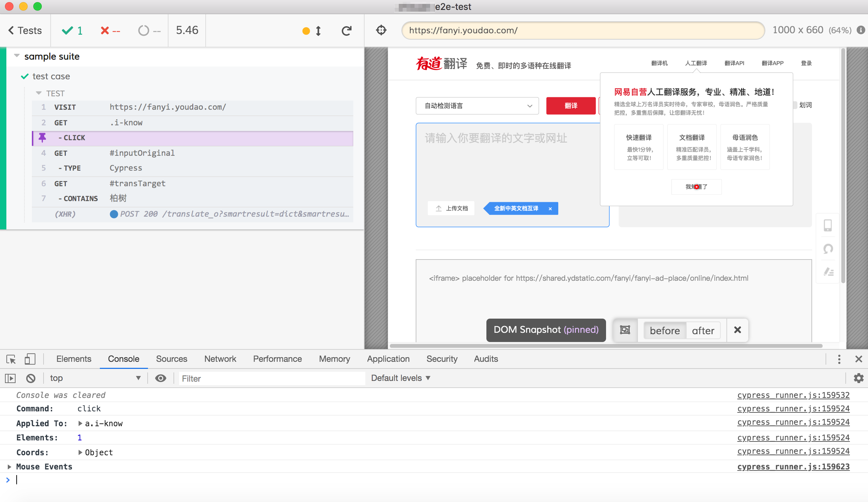The width and height of the screenshot is (868, 502).
Task: Click the auto-scrolling toggle arrows icon
Action: (x=318, y=31)
